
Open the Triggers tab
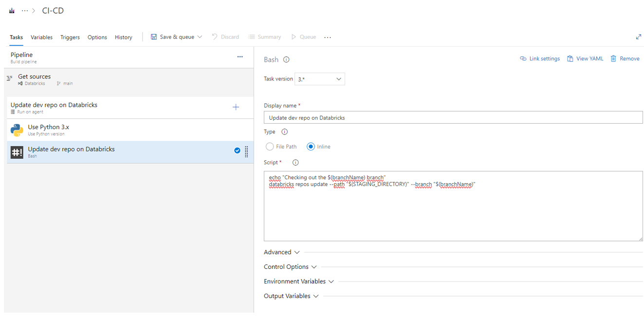coord(70,38)
